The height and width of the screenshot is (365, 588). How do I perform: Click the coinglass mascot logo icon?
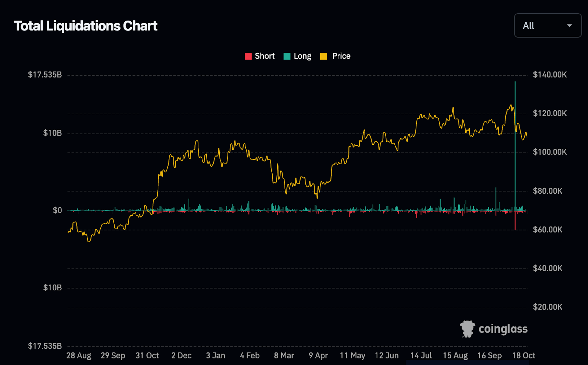coord(467,329)
